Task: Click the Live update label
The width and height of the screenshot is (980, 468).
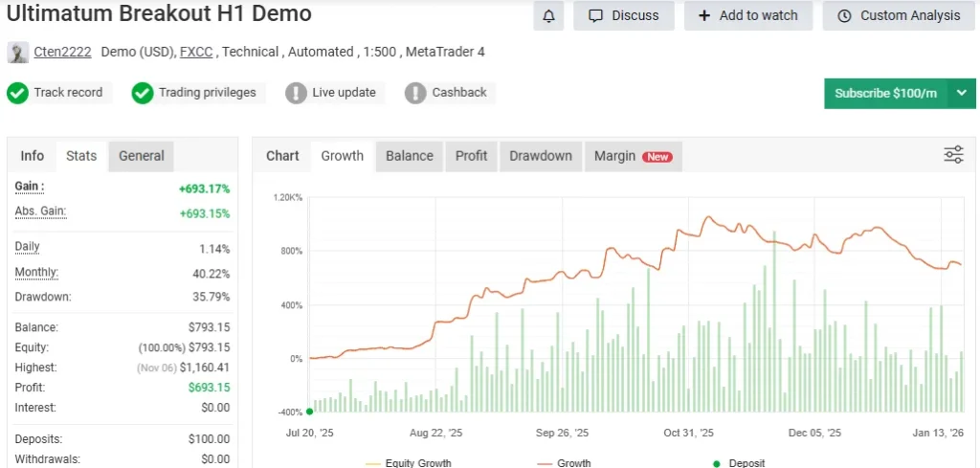Action: click(344, 93)
